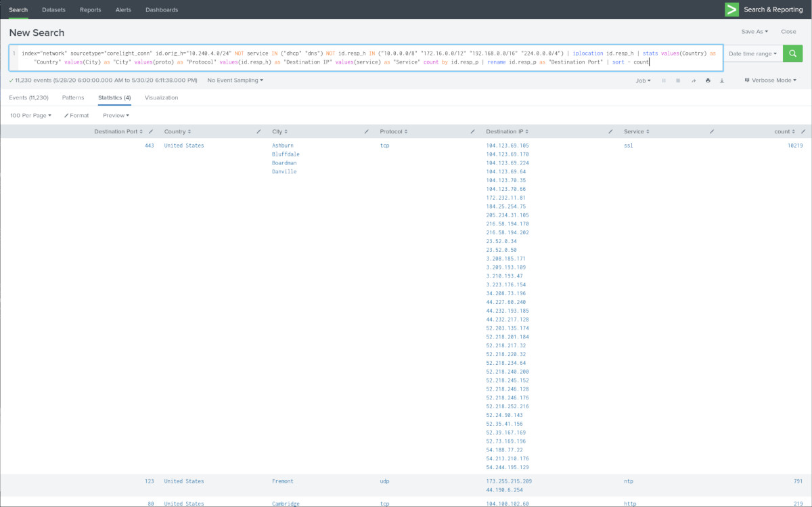This screenshot has height=507, width=812.
Task: Sort by Service column header
Action: [x=636, y=131]
